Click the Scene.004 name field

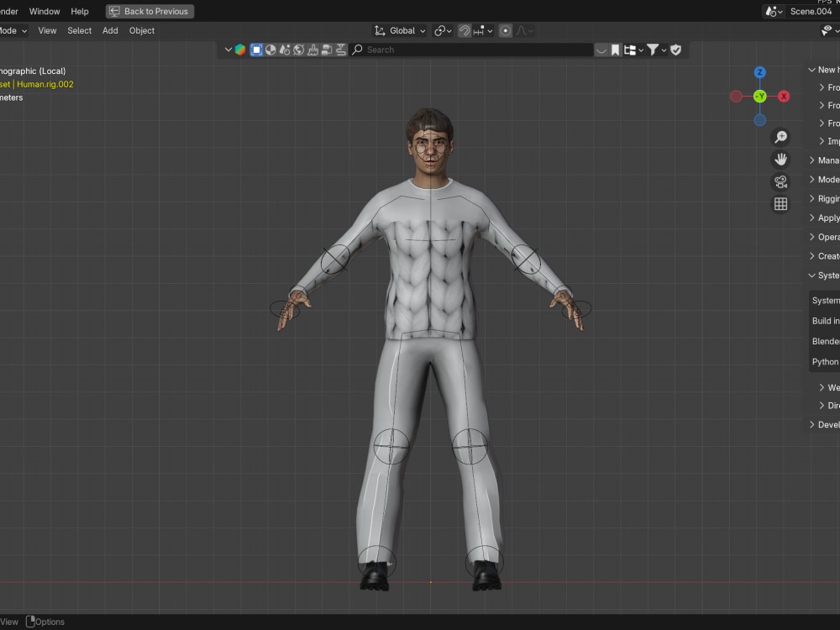[x=812, y=11]
